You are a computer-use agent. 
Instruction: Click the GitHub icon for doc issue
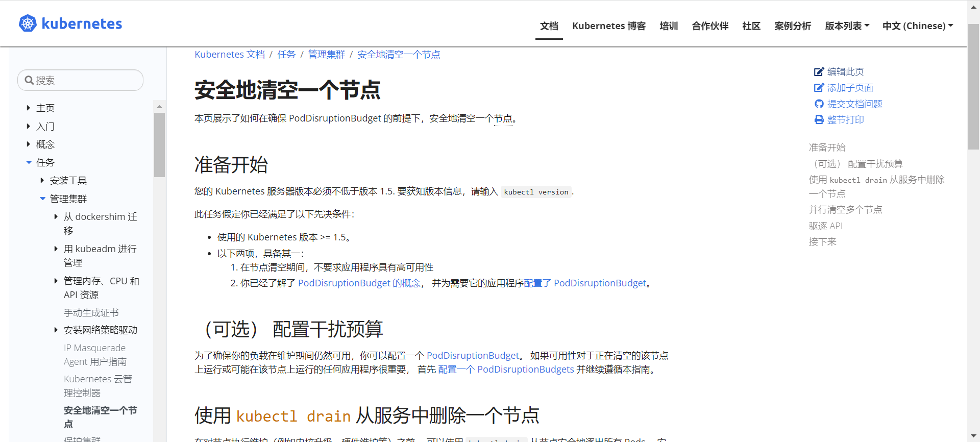819,104
